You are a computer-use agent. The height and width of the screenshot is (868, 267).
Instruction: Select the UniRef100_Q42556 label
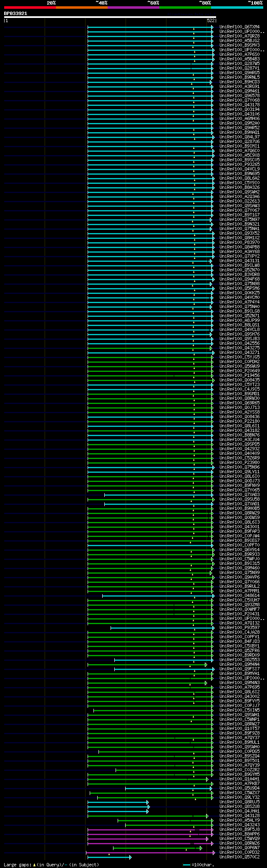[x=239, y=344]
